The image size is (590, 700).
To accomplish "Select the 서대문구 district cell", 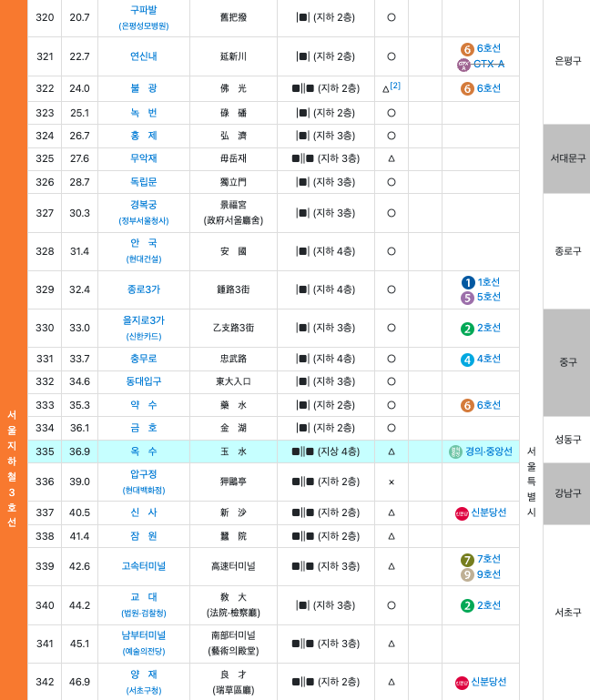I will click(x=567, y=158).
